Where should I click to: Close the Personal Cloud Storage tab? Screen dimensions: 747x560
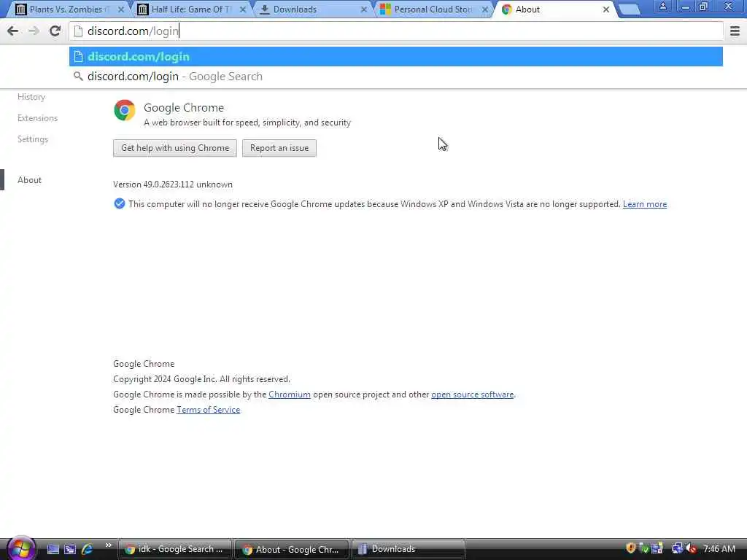(x=485, y=9)
